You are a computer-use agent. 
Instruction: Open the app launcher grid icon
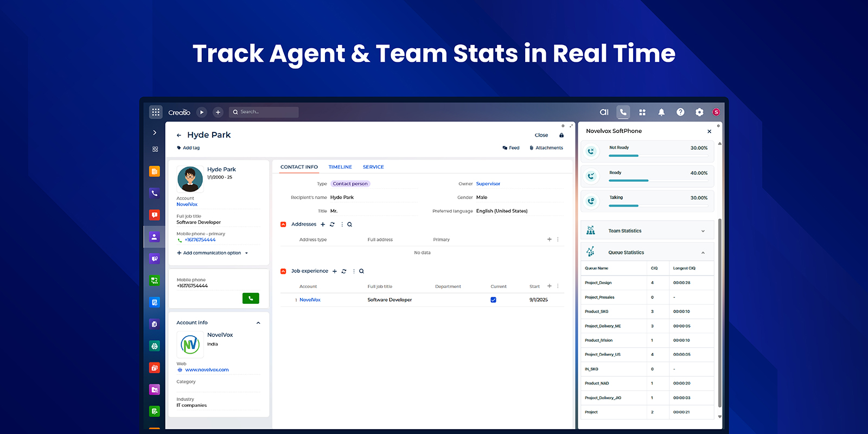point(156,112)
